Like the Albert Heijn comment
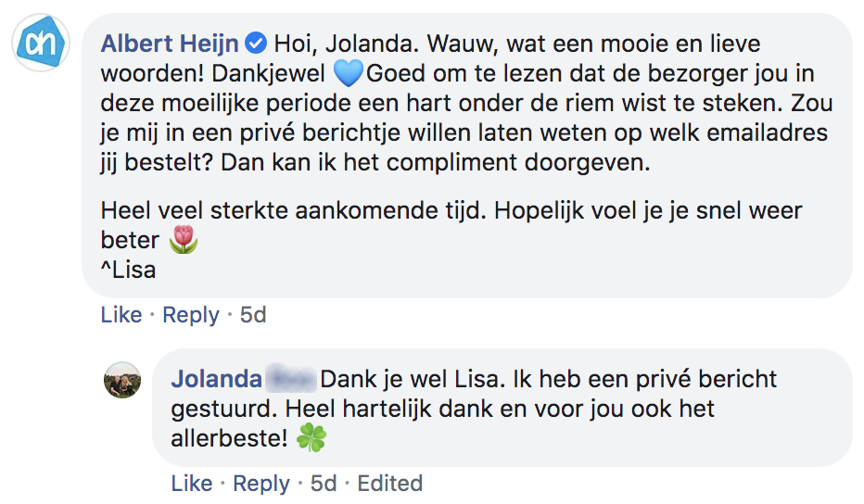Image resolution: width=864 pixels, height=504 pixels. [x=121, y=315]
